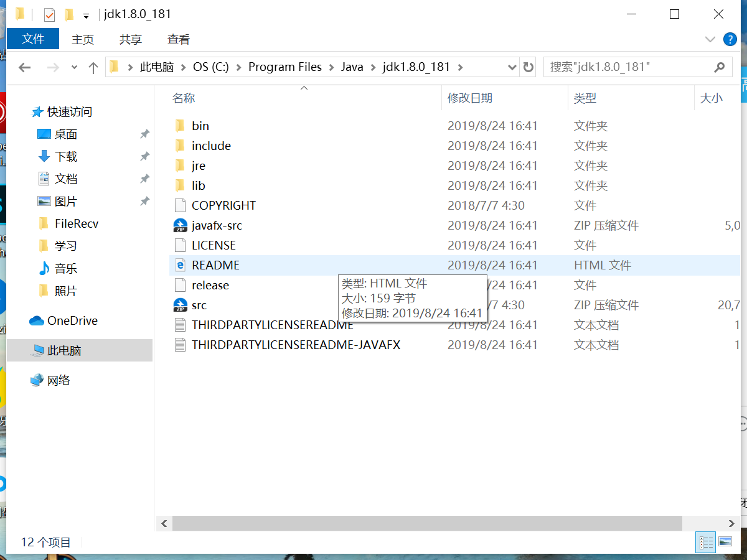Open the 主页 ribbon tab
747x560 pixels.
point(83,39)
